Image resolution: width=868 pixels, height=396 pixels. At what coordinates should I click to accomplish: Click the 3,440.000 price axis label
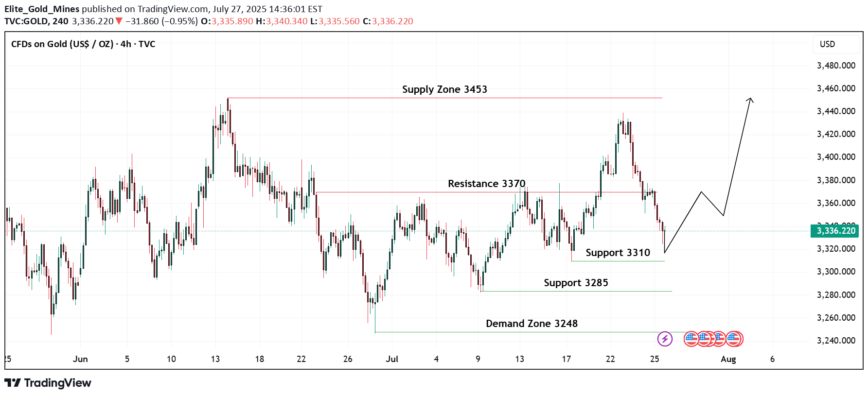[836, 111]
